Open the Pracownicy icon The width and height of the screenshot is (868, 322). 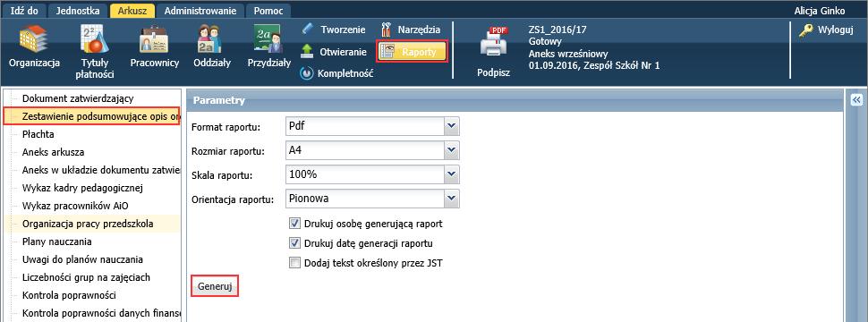tap(154, 38)
